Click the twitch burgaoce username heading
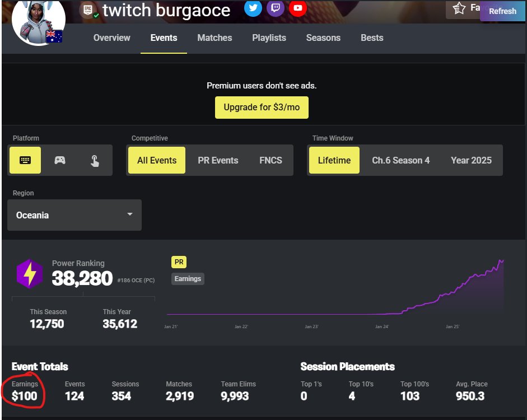The height and width of the screenshot is (420, 527). tap(166, 10)
